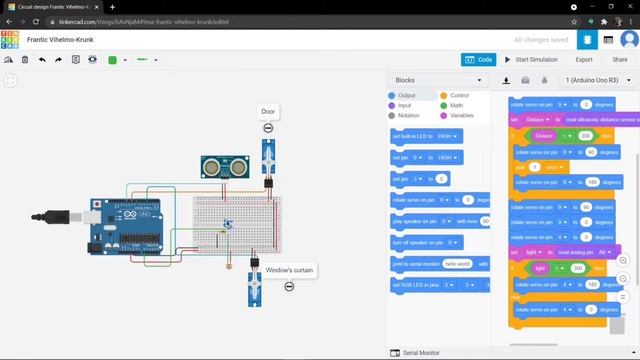Select the set RGB LED block
The height and width of the screenshot is (360, 640).
tap(440, 285)
